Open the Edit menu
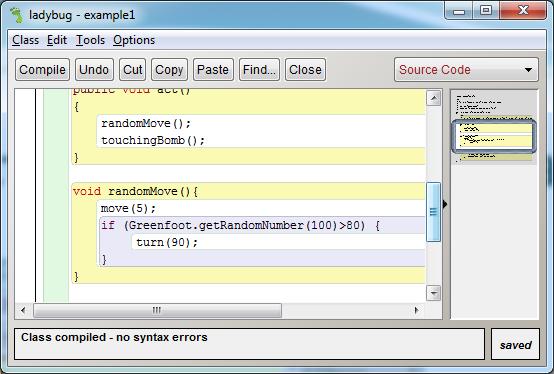This screenshot has height=374, width=554. coord(57,40)
